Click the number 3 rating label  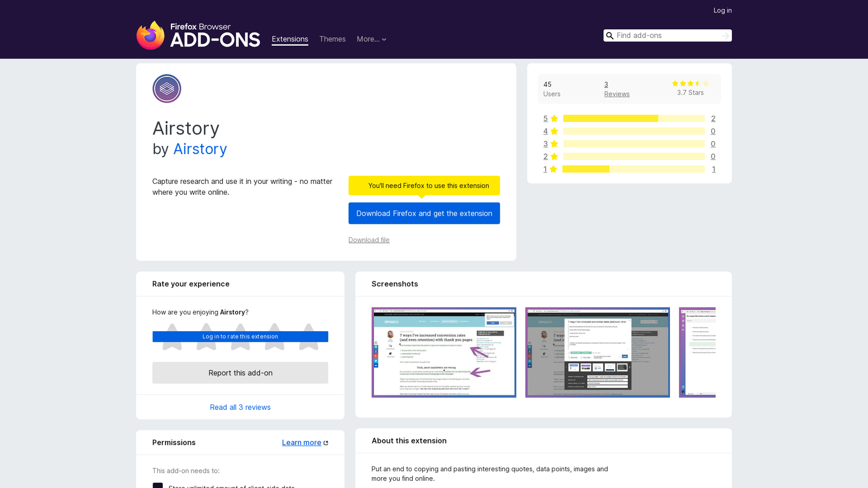(545, 144)
